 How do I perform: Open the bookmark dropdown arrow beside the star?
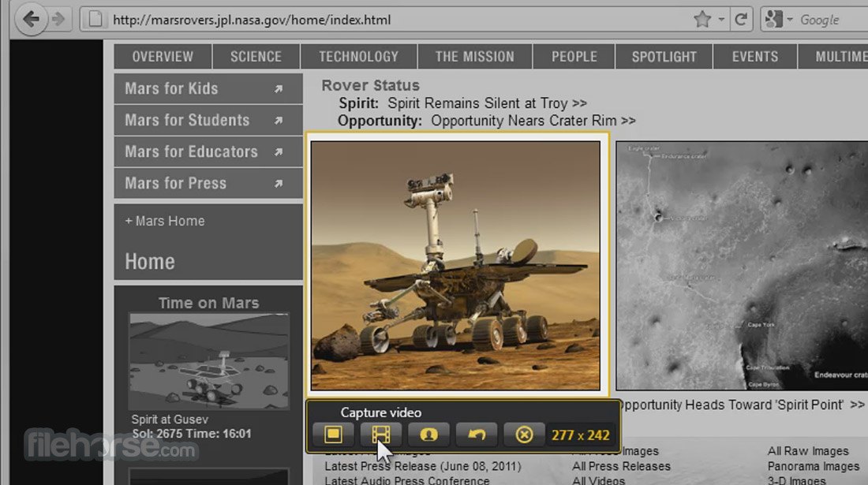720,20
